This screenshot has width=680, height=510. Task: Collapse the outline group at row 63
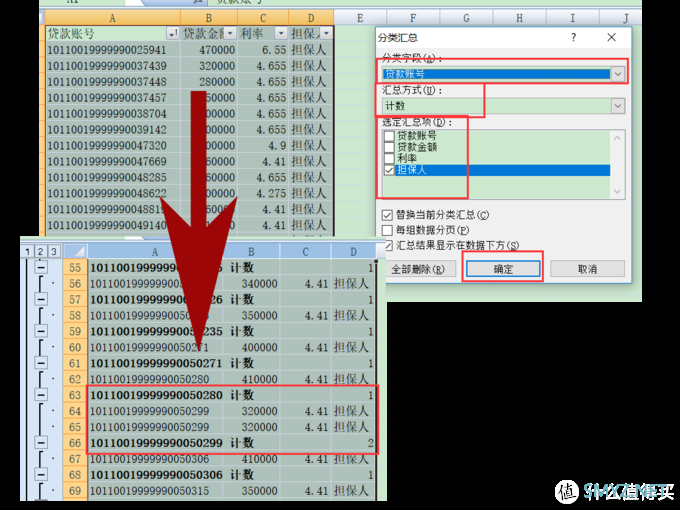pos(41,395)
